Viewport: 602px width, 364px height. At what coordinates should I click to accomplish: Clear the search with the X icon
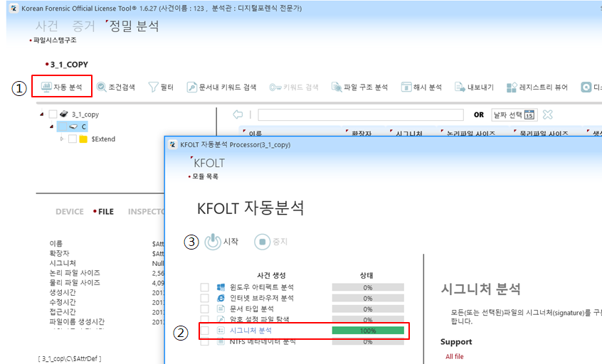(547, 114)
